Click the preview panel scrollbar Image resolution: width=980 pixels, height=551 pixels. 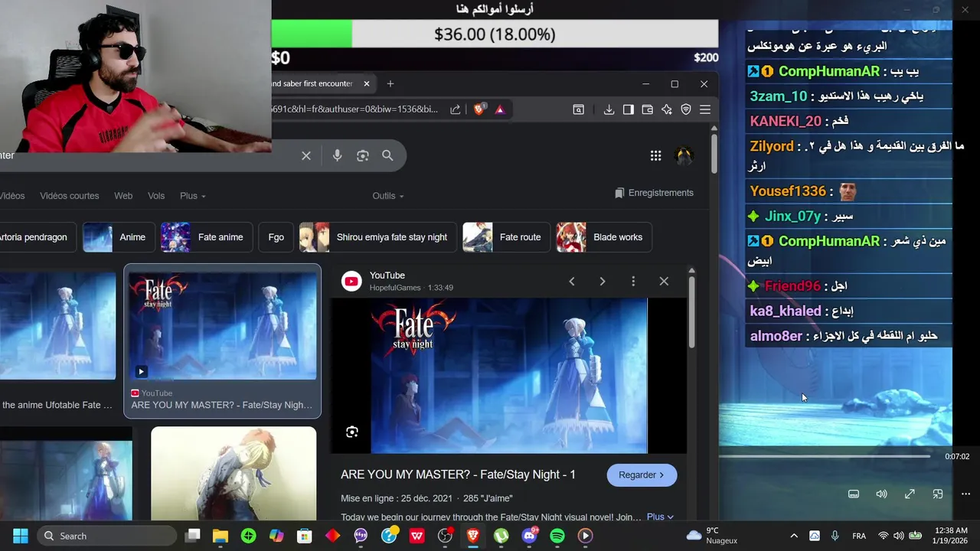pyautogui.click(x=691, y=311)
